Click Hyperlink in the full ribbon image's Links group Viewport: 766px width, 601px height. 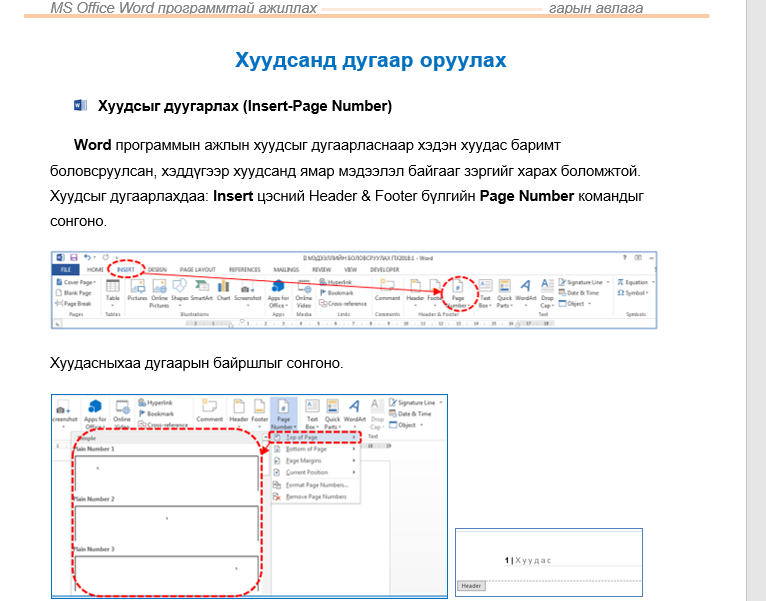(336, 282)
